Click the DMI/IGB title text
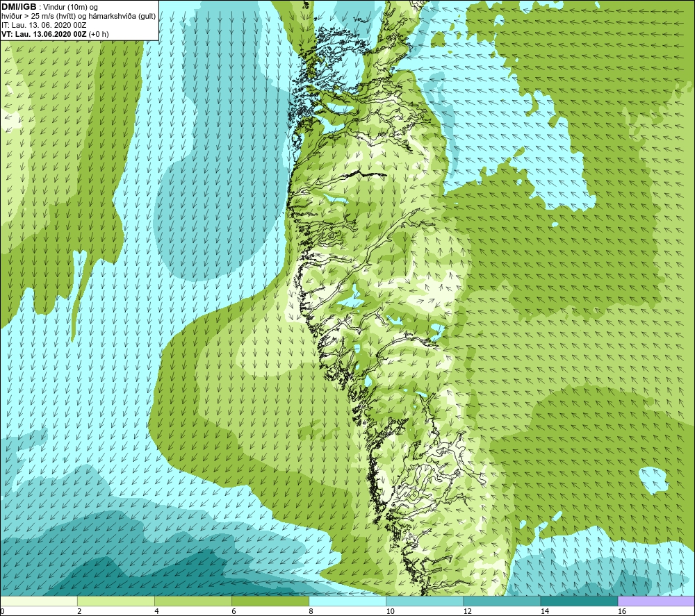Viewport: 695px width, 616px height. click(x=19, y=7)
